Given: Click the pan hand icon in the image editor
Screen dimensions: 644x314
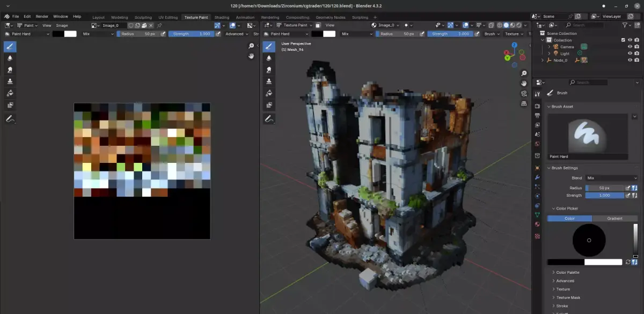Looking at the screenshot, I should tap(251, 56).
